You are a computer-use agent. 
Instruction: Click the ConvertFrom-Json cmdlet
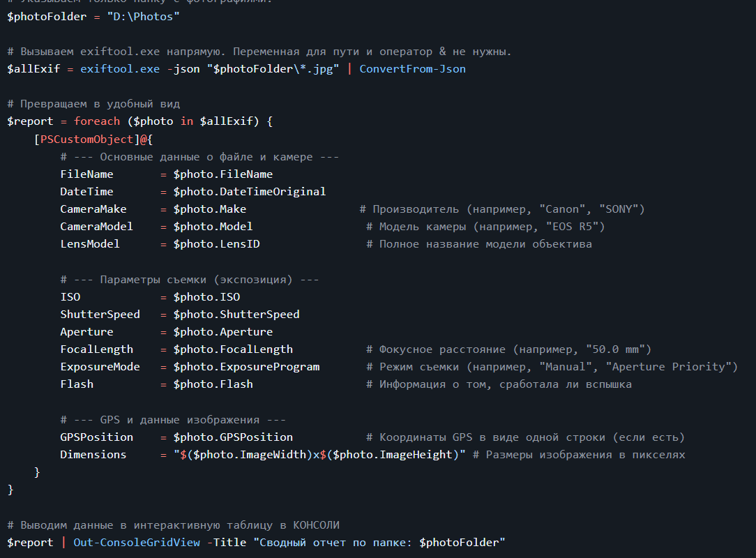click(x=412, y=68)
